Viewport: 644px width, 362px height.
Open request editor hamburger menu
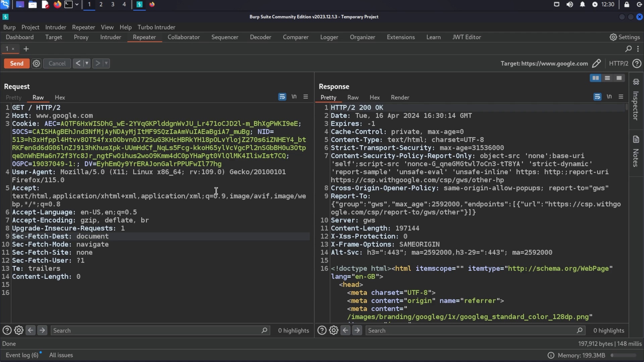pyautogui.click(x=306, y=97)
